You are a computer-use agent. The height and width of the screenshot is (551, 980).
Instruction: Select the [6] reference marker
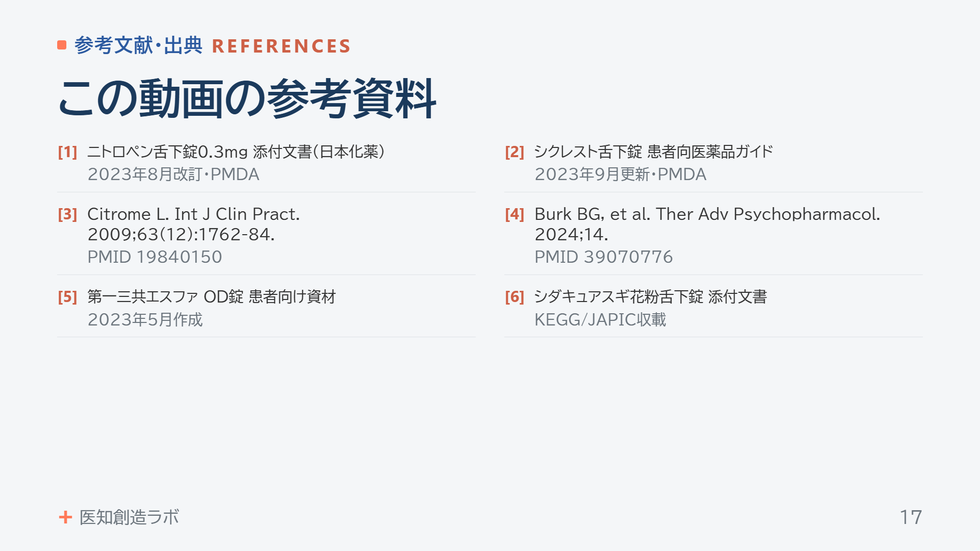click(x=514, y=297)
